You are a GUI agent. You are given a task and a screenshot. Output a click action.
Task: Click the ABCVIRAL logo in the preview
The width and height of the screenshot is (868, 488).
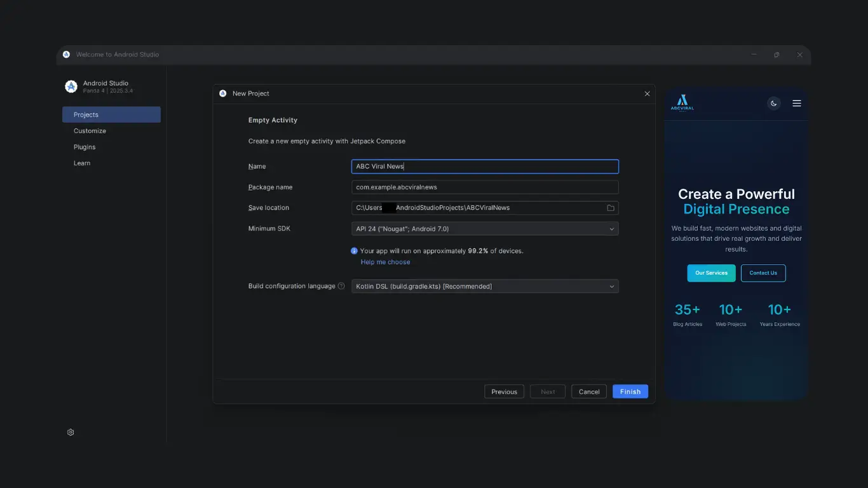tap(682, 103)
